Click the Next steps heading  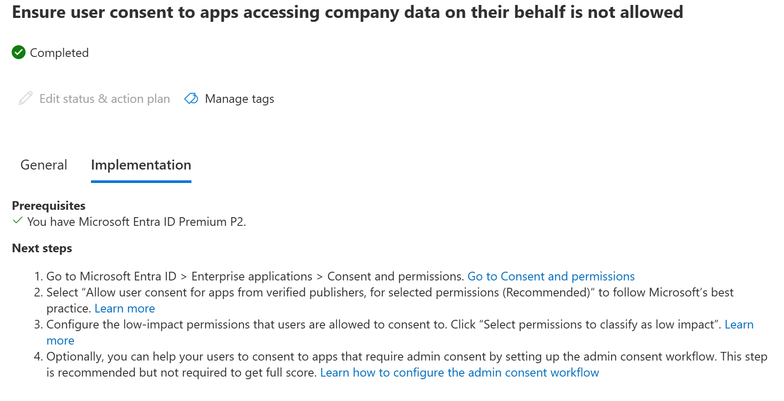tap(42, 248)
